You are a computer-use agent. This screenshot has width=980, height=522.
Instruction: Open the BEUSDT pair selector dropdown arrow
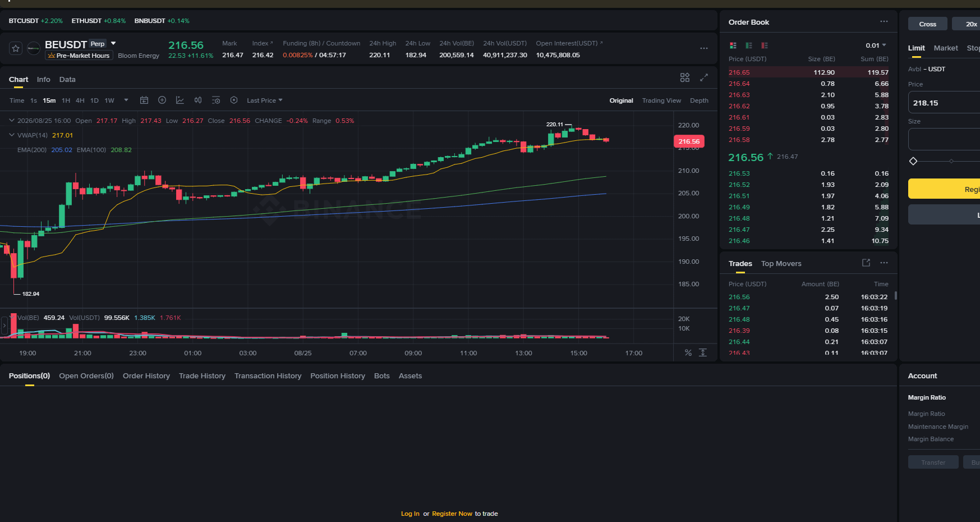click(x=113, y=43)
